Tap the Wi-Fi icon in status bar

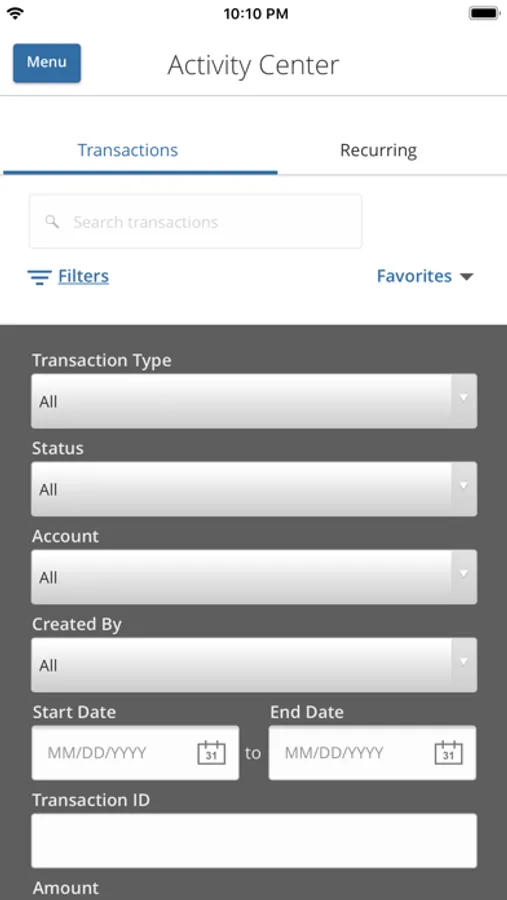pos(16,14)
